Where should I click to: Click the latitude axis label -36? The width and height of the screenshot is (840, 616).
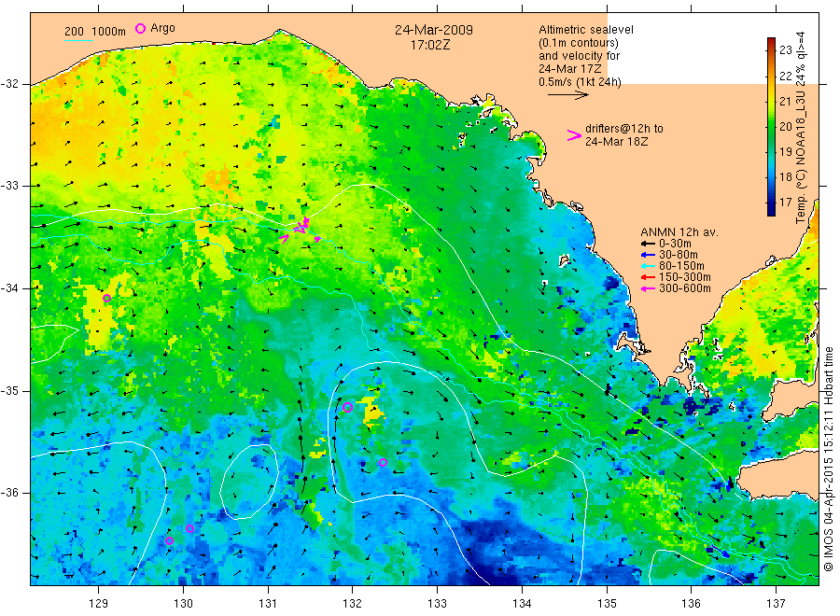[x=8, y=492]
